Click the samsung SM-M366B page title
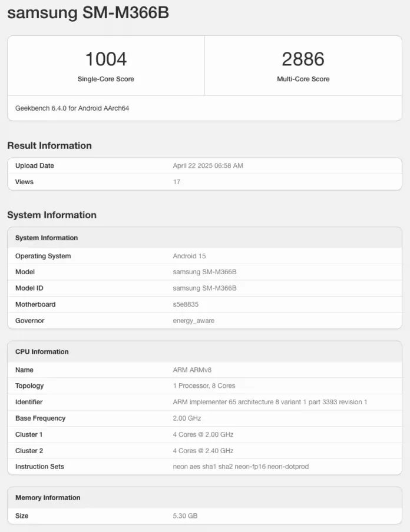 [88, 13]
